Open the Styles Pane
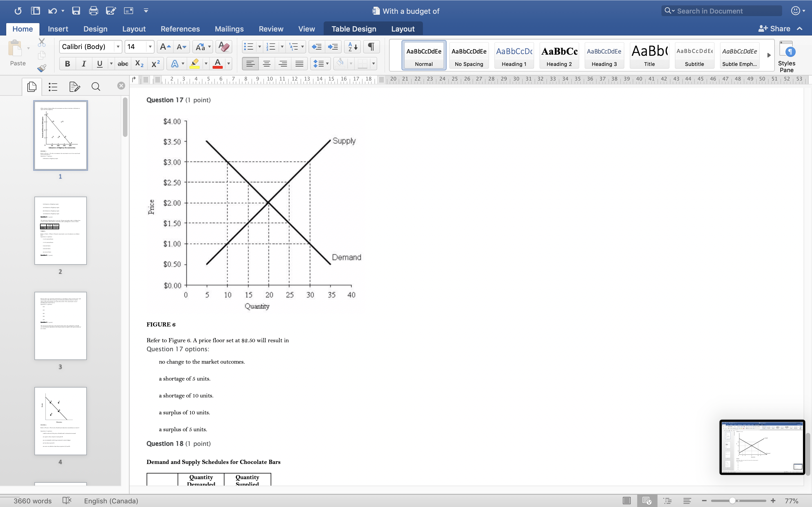 point(786,56)
